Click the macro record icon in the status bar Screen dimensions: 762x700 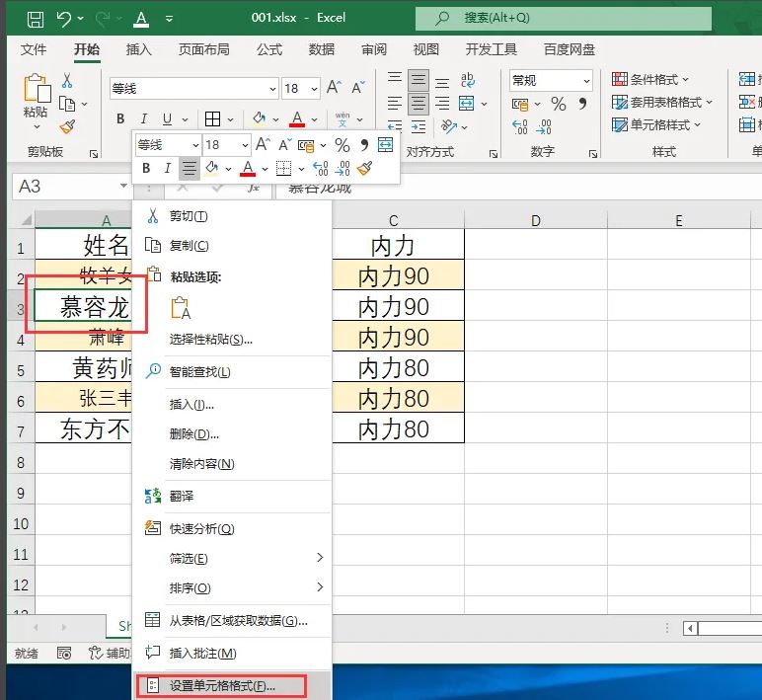(64, 653)
